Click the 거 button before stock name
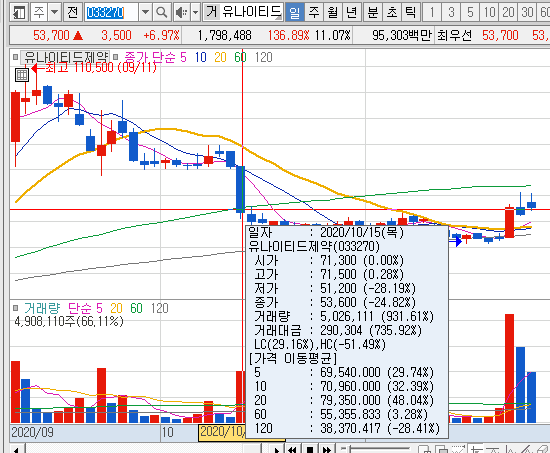This screenshot has height=453, width=550. click(x=212, y=13)
